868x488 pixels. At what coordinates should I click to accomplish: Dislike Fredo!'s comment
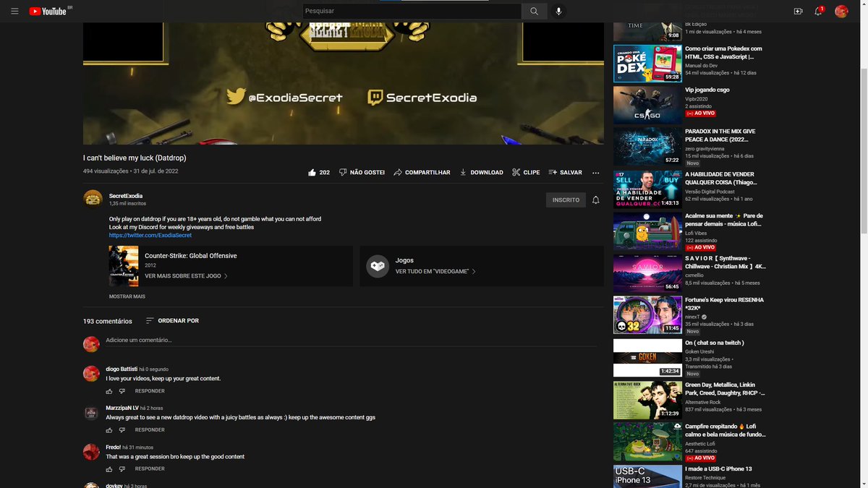(x=122, y=469)
